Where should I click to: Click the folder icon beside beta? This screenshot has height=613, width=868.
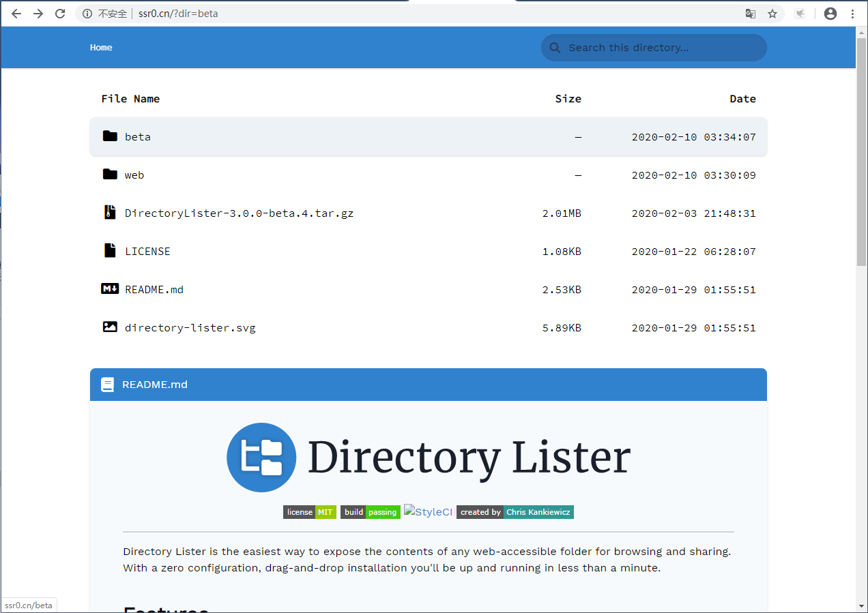(x=110, y=136)
